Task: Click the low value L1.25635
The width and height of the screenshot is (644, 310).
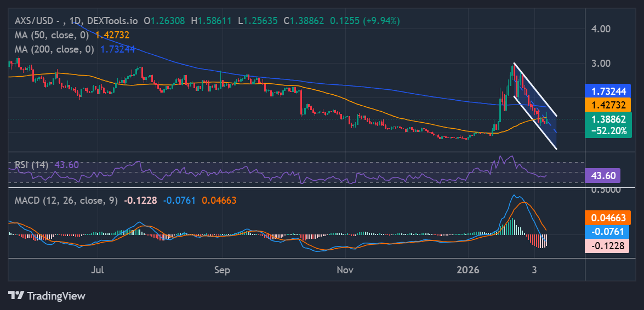Action: tap(258, 20)
